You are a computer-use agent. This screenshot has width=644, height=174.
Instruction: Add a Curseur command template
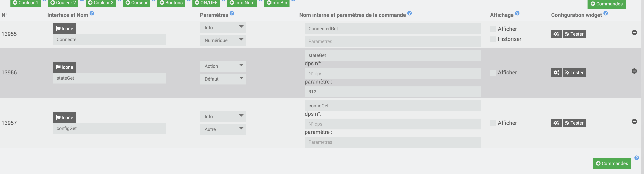(x=137, y=3)
